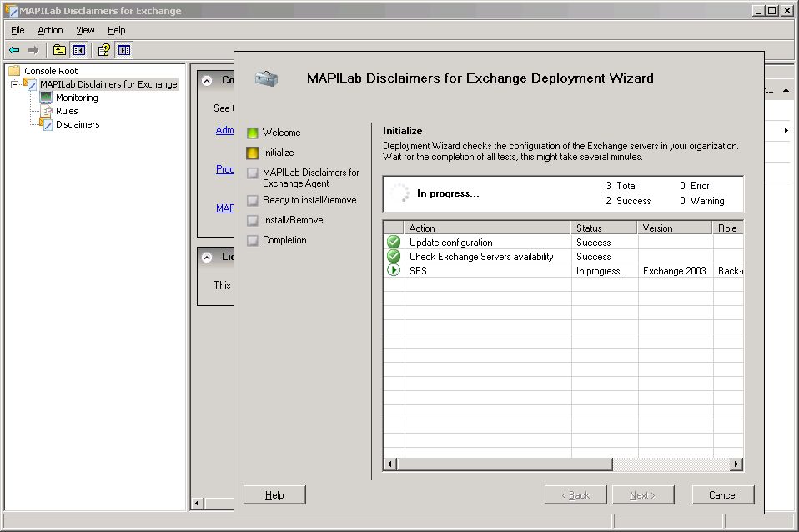Viewport: 799px width, 532px height.
Task: Select the 'SBS' row text
Action: click(x=418, y=270)
